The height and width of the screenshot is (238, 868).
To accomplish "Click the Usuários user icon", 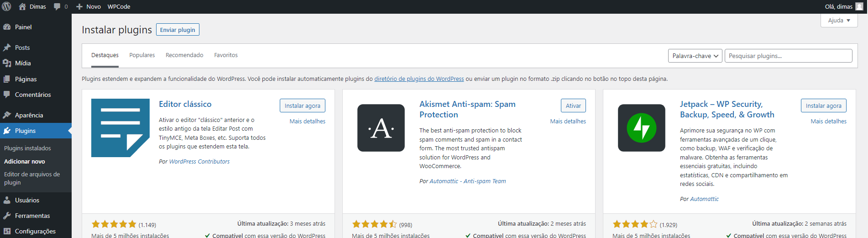I will (x=7, y=200).
